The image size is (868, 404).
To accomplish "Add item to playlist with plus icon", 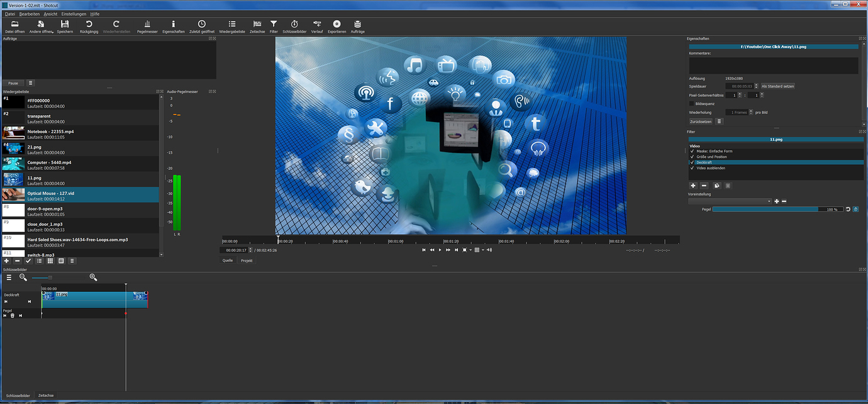I will click(x=6, y=261).
